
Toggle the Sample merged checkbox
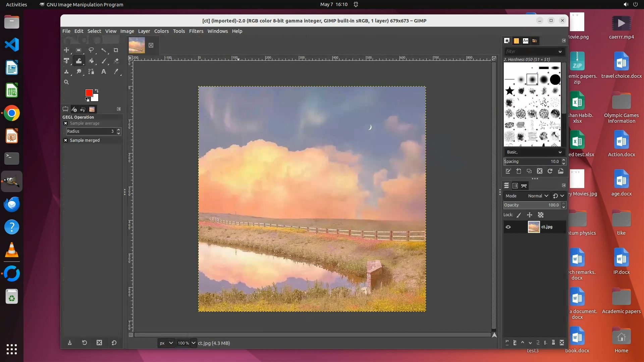tap(66, 140)
